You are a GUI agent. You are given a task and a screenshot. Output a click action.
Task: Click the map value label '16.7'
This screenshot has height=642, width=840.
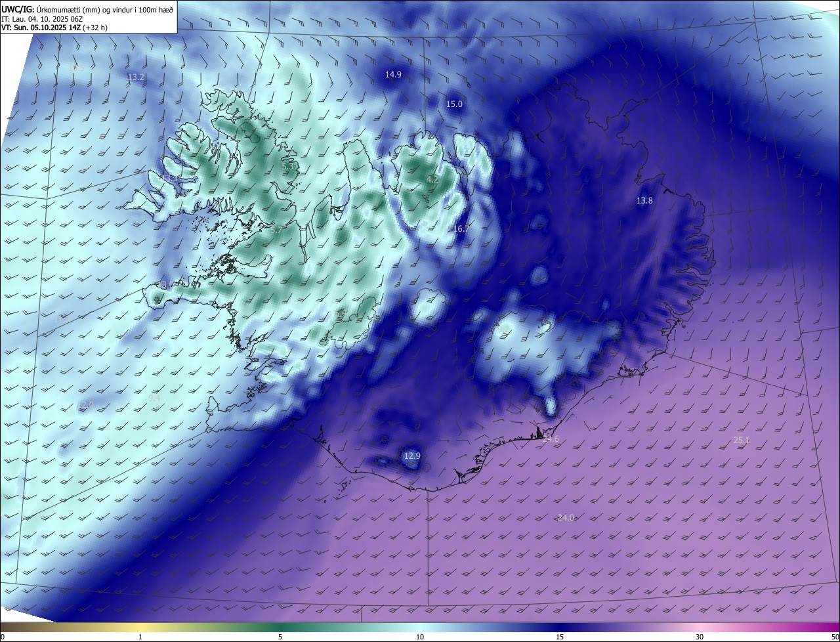coord(461,229)
